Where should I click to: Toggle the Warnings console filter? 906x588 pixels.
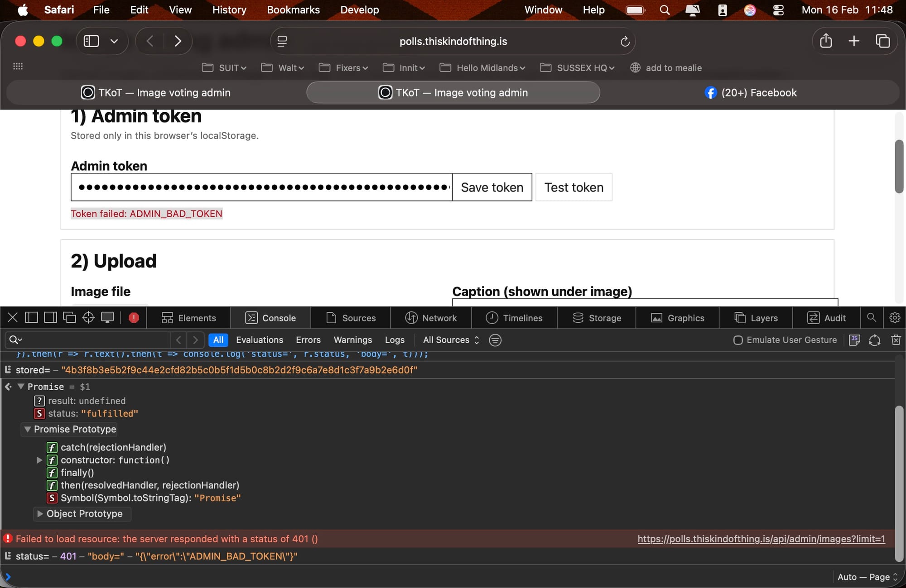click(352, 340)
